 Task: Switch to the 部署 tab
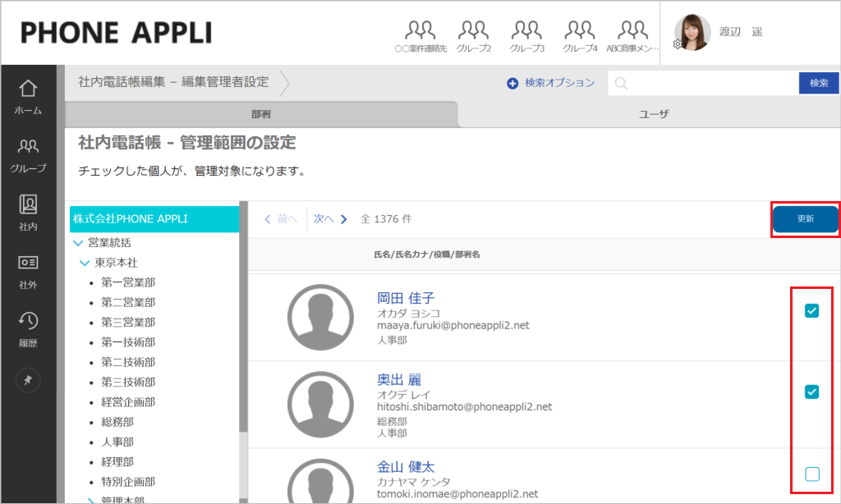pos(261,114)
